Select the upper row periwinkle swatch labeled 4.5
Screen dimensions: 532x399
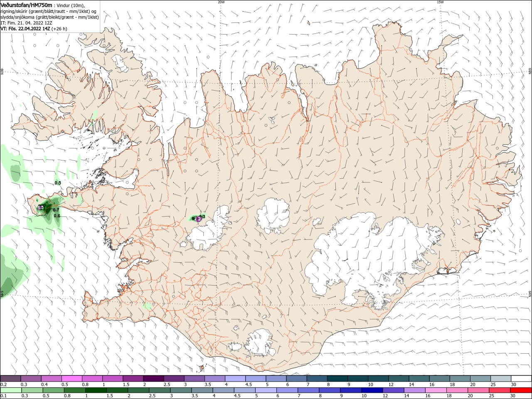click(x=256, y=378)
